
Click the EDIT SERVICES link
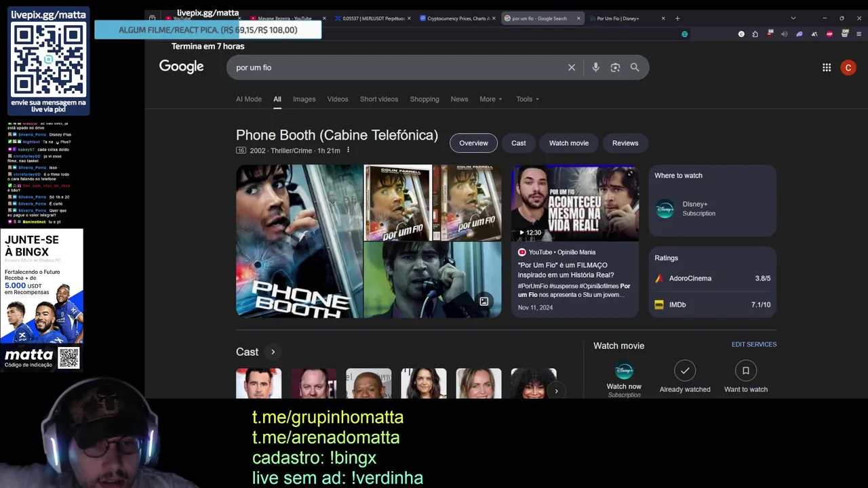point(754,344)
